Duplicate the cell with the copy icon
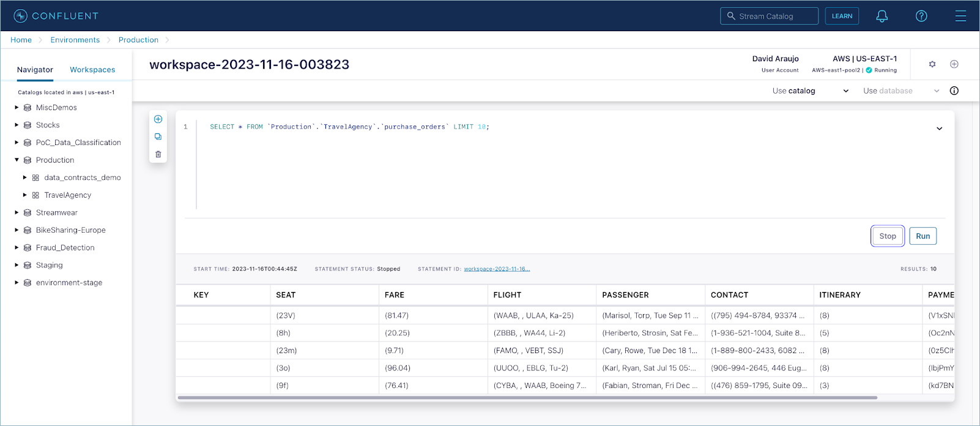This screenshot has width=980, height=426. pyautogui.click(x=158, y=136)
